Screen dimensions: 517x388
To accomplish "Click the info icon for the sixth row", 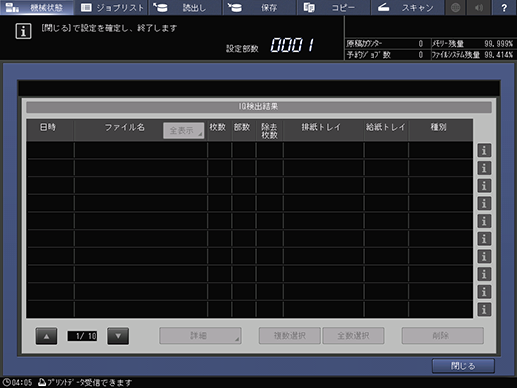I will (x=484, y=239).
